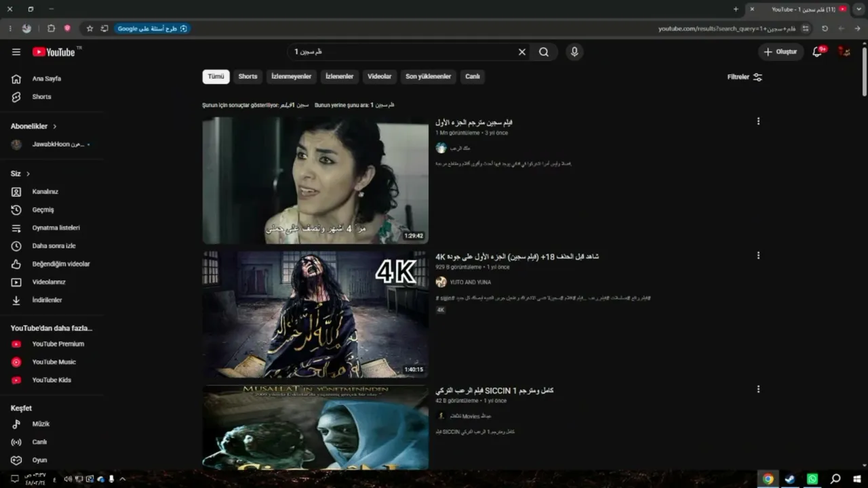Play the SICCIN 1 video thumbnail
The height and width of the screenshot is (488, 868).
coord(315,428)
